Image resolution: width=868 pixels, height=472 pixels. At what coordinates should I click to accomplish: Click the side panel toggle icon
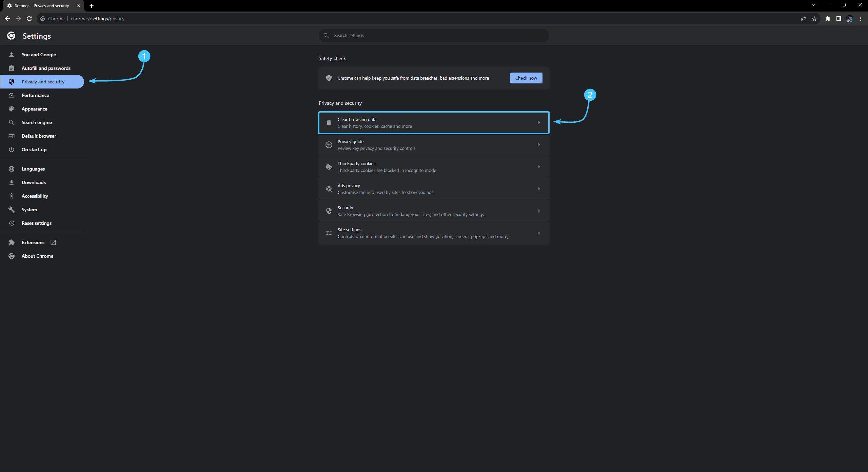[x=838, y=19]
